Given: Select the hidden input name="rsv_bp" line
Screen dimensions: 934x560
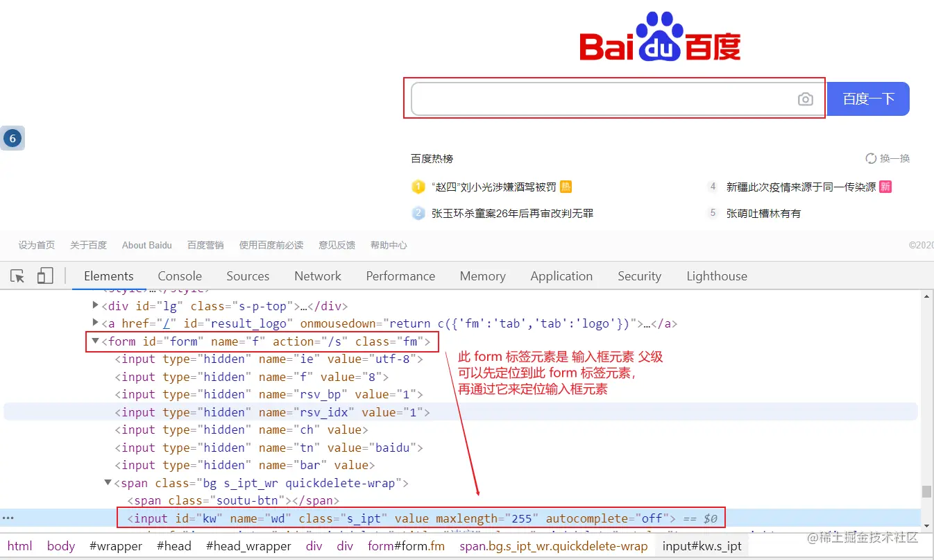Looking at the screenshot, I should 269,394.
